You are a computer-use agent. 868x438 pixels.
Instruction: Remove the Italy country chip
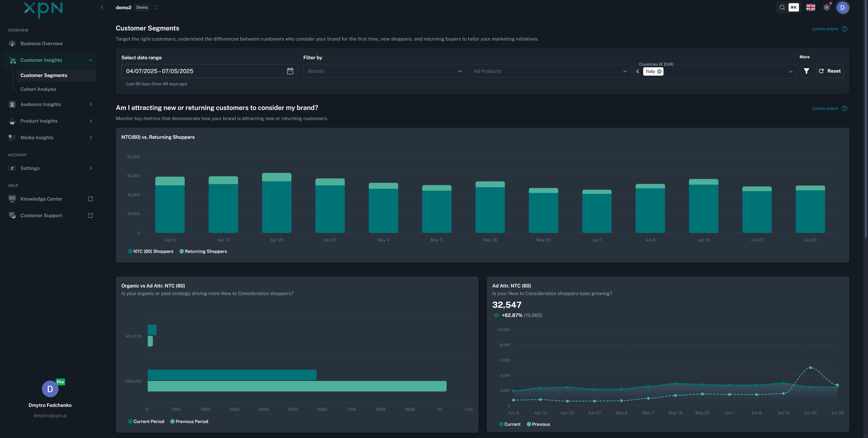pos(659,71)
